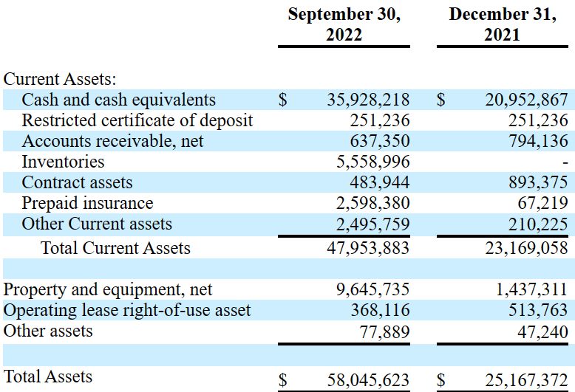Select the Contract assets row label

coord(77,182)
